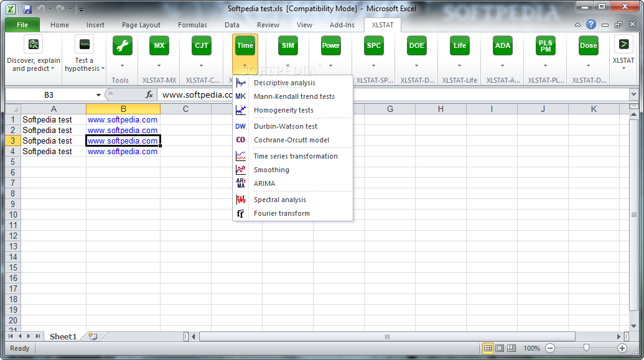Click the green Dose icon

coord(588,45)
